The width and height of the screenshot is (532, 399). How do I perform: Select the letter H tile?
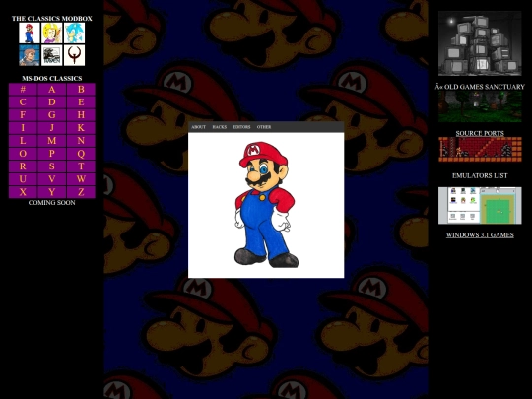pyautogui.click(x=81, y=115)
